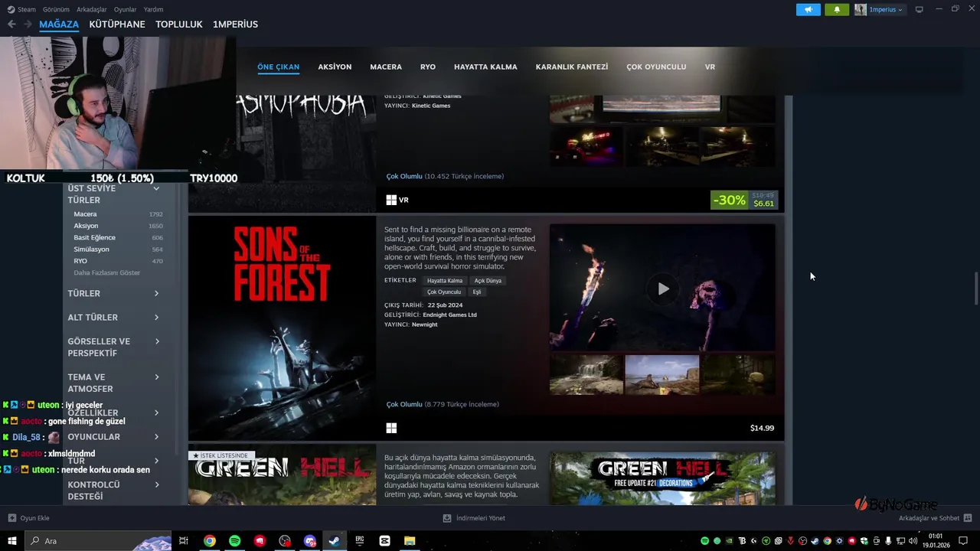980x551 pixels.
Task: Open Google Chrome from the taskbar
Action: [209, 541]
